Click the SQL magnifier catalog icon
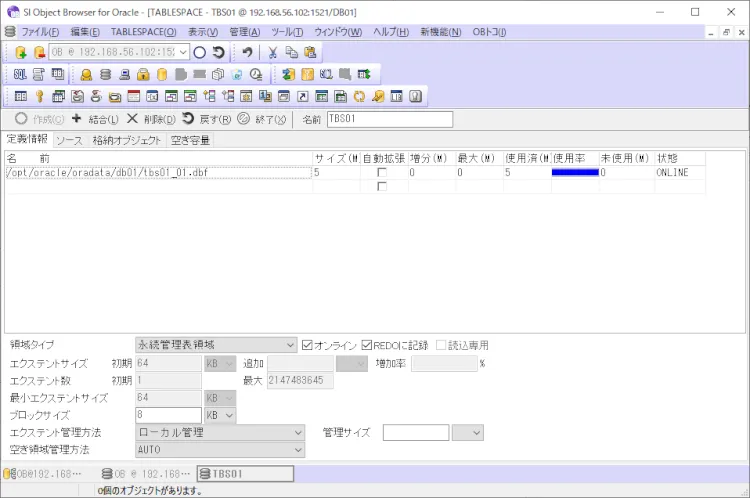750x498 pixels. click(x=326, y=74)
